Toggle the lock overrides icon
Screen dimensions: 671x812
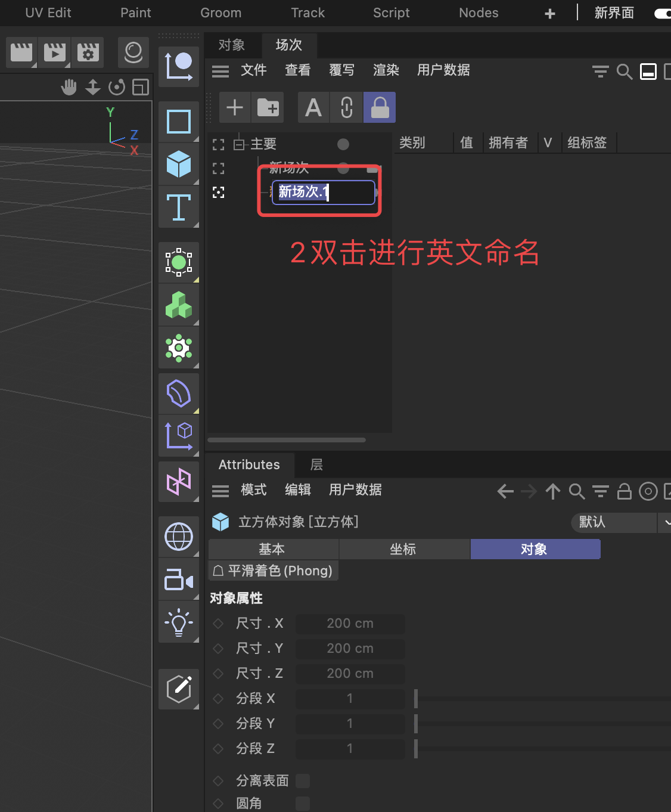click(x=380, y=107)
